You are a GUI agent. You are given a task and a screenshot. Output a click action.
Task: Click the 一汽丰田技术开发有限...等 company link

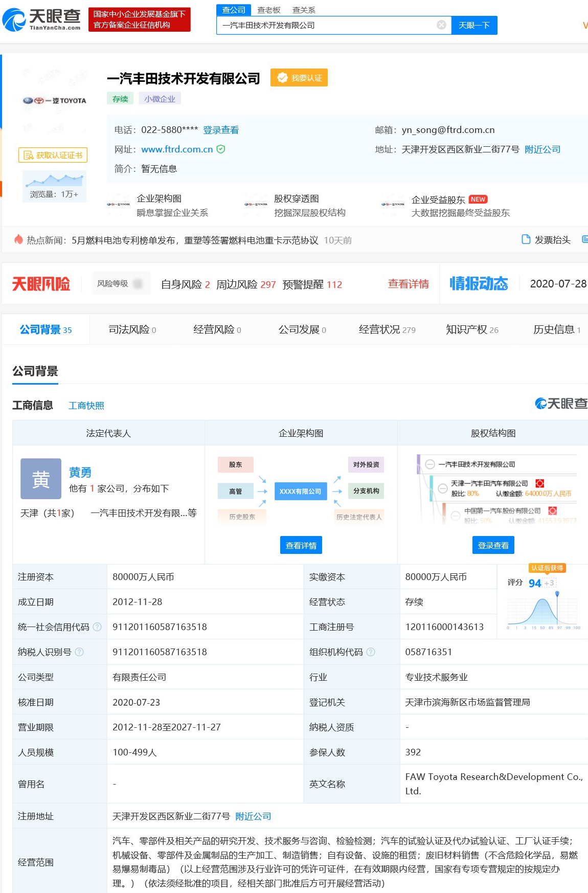coord(144,513)
